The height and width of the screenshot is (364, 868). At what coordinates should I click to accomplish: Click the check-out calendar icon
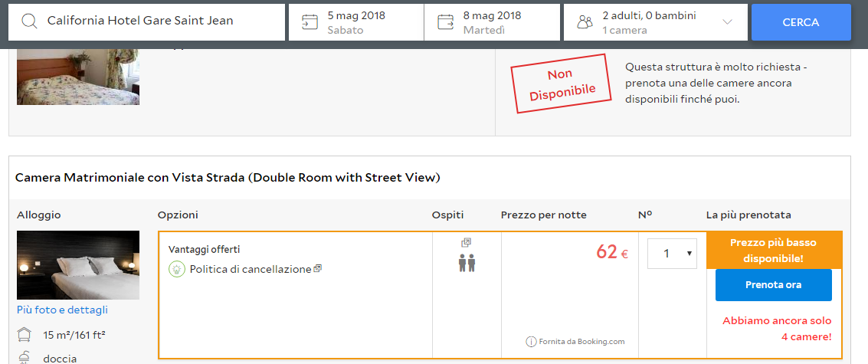pyautogui.click(x=445, y=21)
